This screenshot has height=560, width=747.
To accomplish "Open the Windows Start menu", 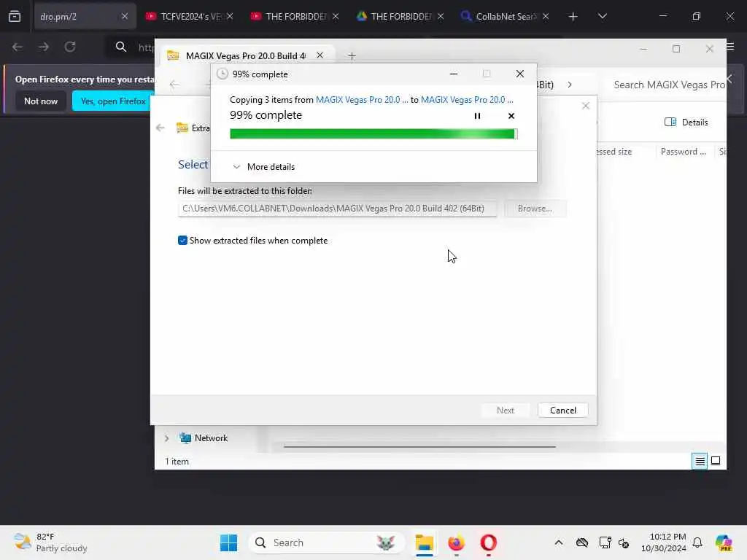I will click(228, 542).
